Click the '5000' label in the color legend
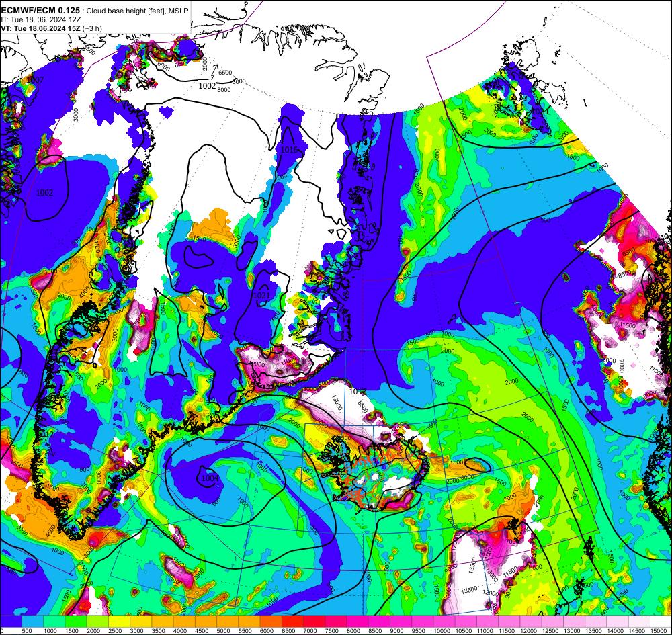 click(x=223, y=631)
